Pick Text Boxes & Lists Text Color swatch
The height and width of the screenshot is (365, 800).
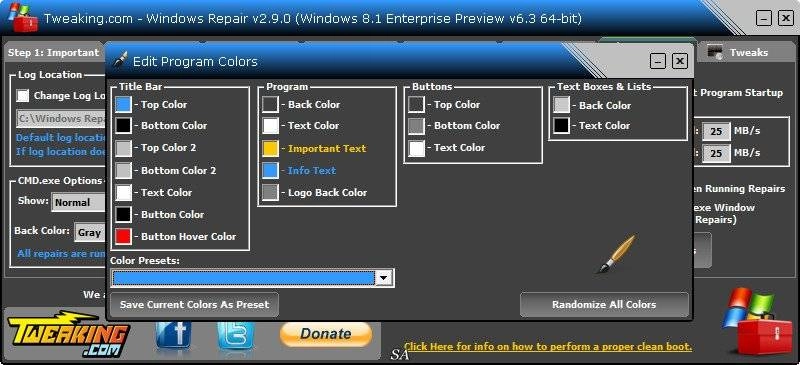pos(562,126)
